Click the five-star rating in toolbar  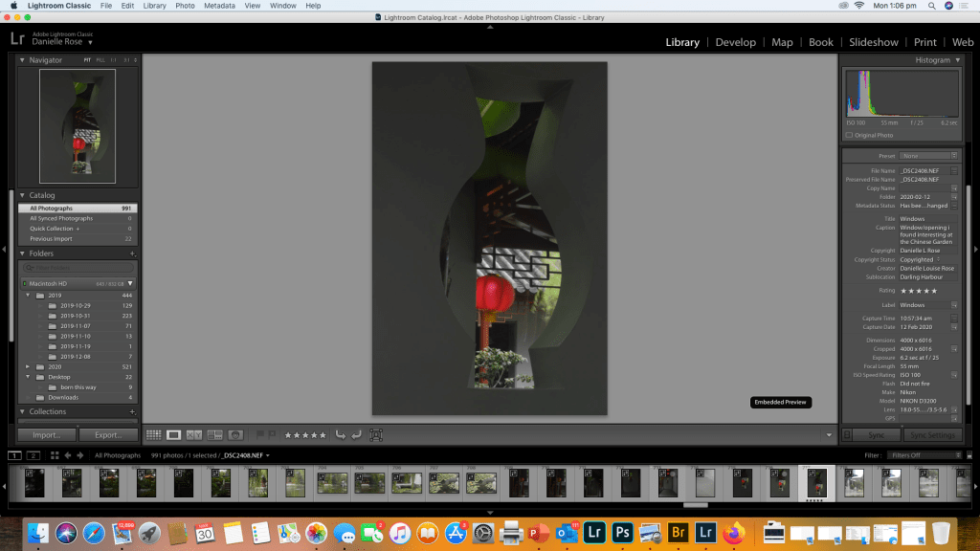coord(305,435)
